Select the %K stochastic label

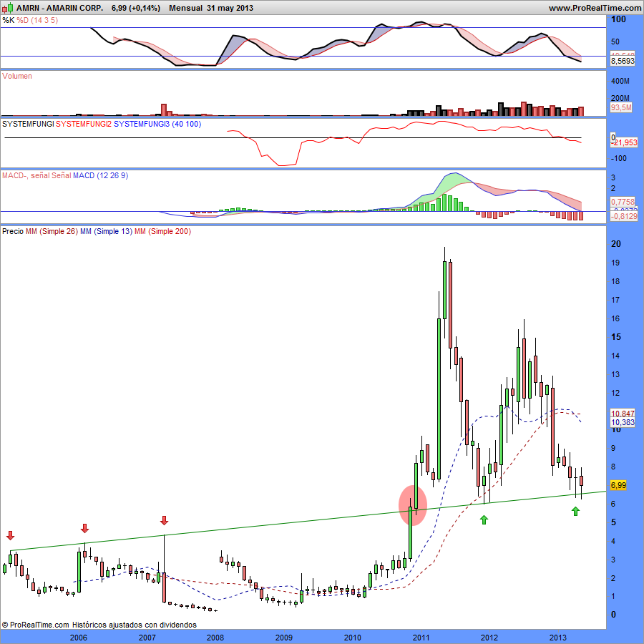(9, 20)
